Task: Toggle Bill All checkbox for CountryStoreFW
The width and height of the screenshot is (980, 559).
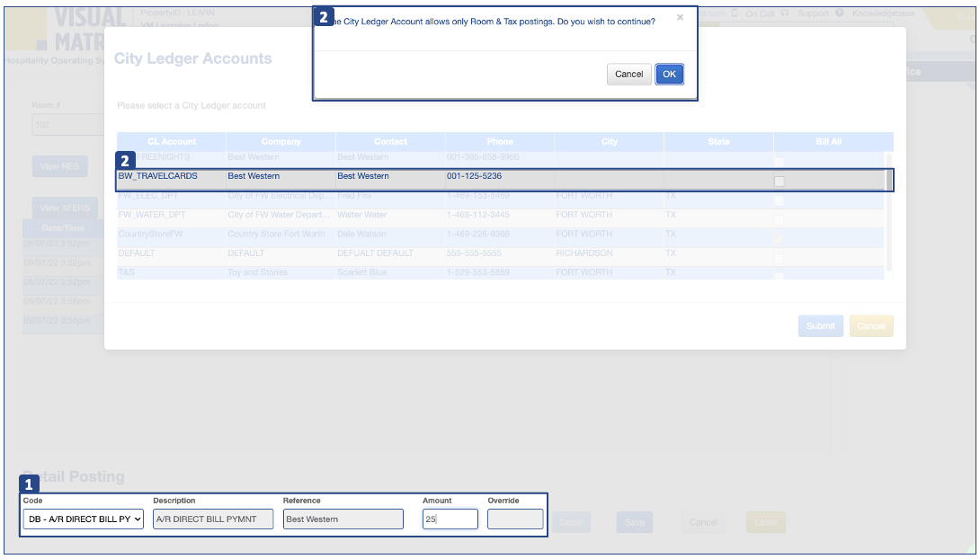Action: pyautogui.click(x=780, y=239)
